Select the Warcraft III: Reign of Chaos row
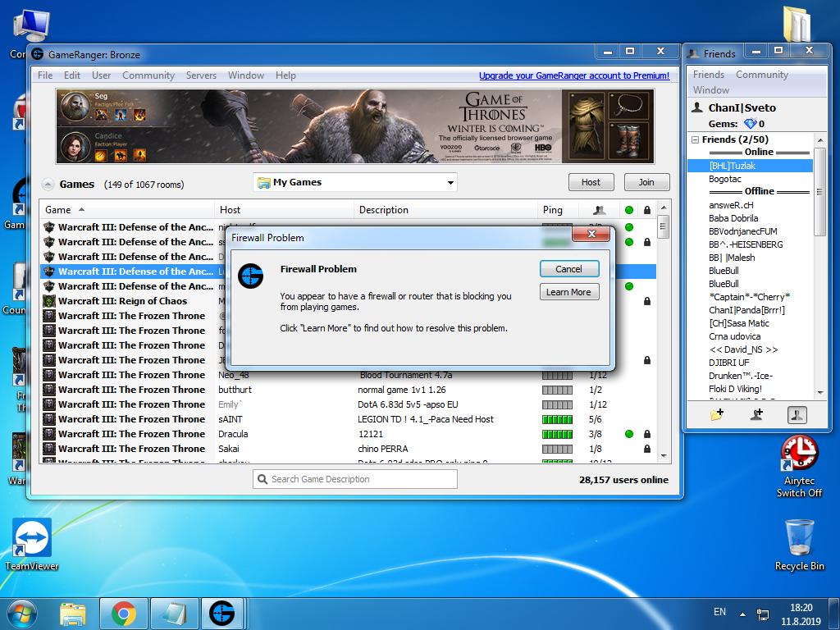The height and width of the screenshot is (630, 840). coord(348,301)
